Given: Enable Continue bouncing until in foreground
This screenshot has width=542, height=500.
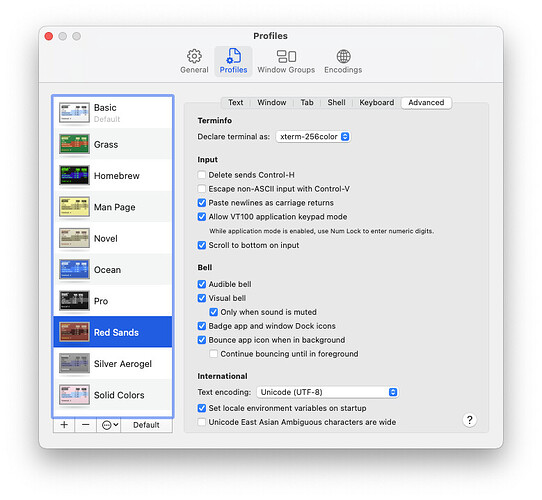Looking at the screenshot, I should (214, 354).
